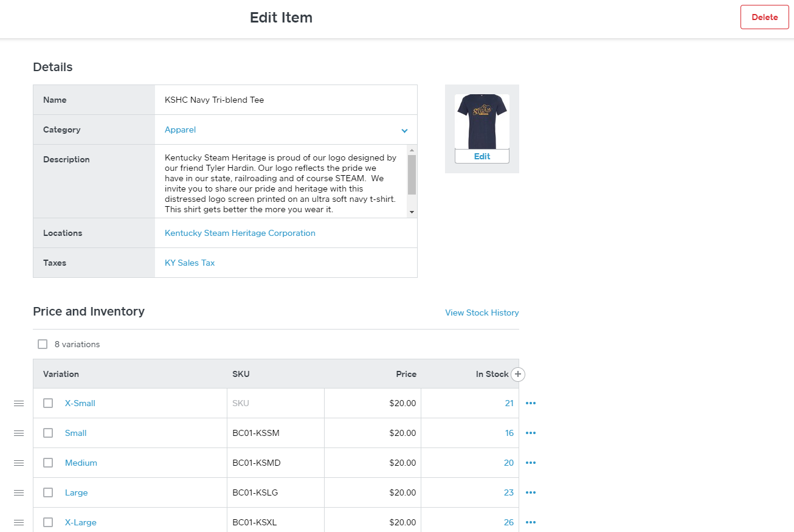Viewport: 794px width, 532px height.
Task: Check the Large variation checkbox
Action: click(x=48, y=492)
